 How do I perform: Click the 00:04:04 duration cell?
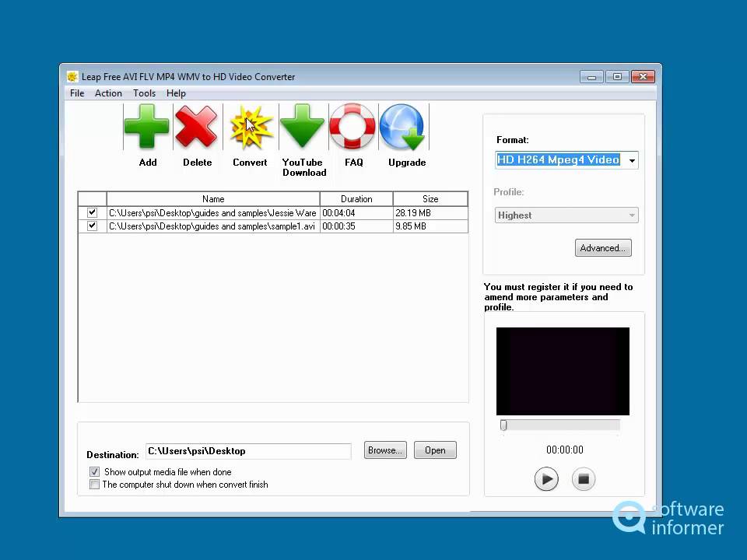(356, 213)
